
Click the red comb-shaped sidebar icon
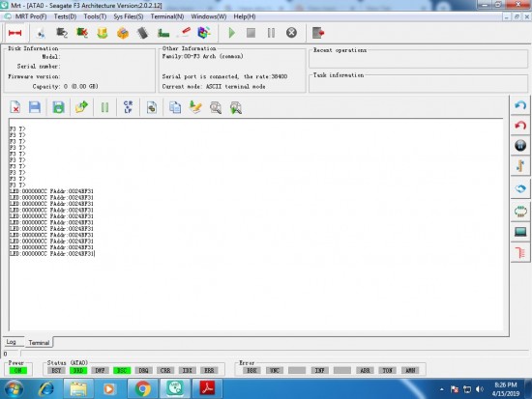(x=520, y=252)
